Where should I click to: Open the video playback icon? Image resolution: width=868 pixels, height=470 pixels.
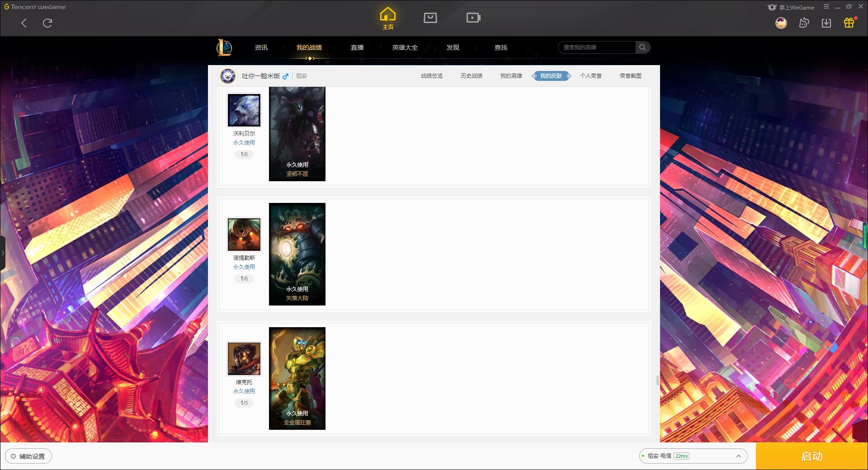point(473,18)
